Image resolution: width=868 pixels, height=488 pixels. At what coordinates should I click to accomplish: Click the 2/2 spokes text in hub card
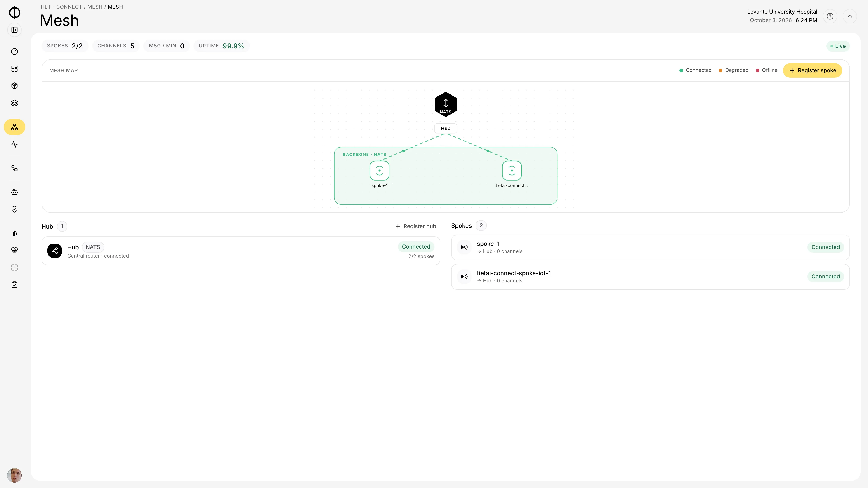421,256
